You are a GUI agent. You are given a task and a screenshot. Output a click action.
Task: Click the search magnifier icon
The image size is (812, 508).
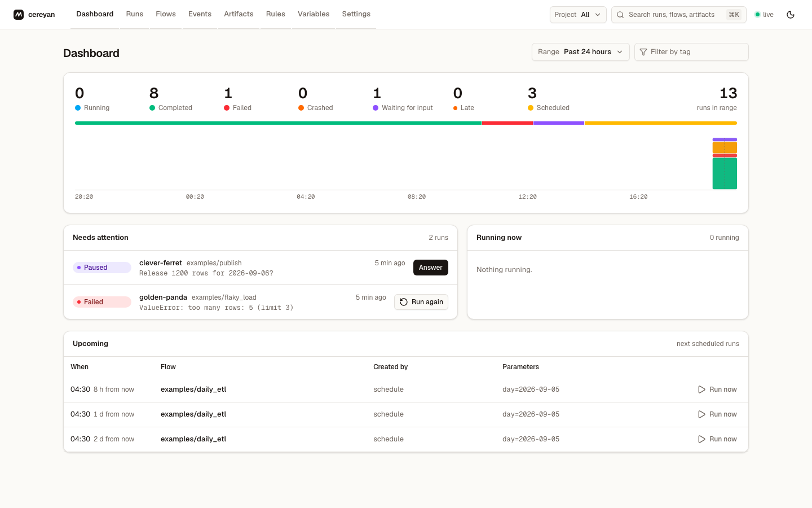620,15
